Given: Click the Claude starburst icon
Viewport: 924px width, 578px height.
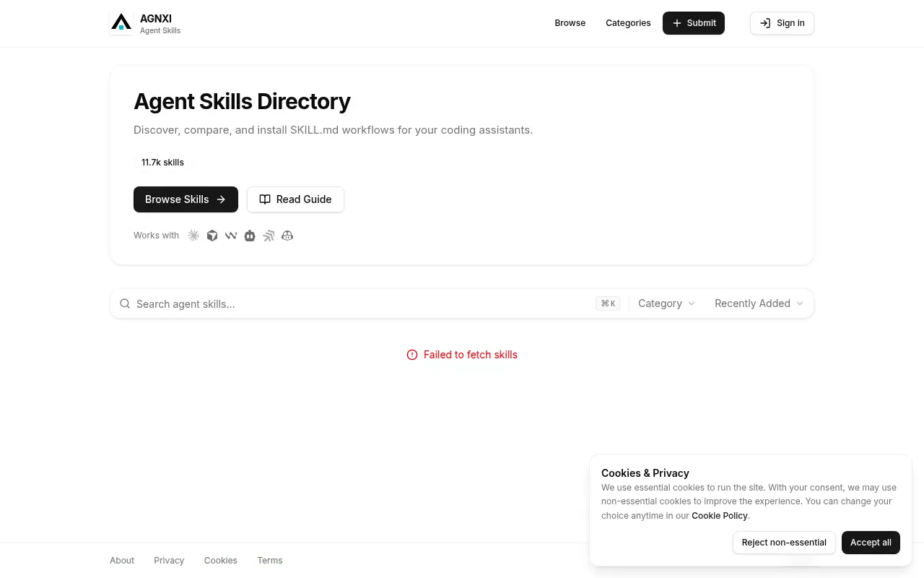Looking at the screenshot, I should 193,236.
